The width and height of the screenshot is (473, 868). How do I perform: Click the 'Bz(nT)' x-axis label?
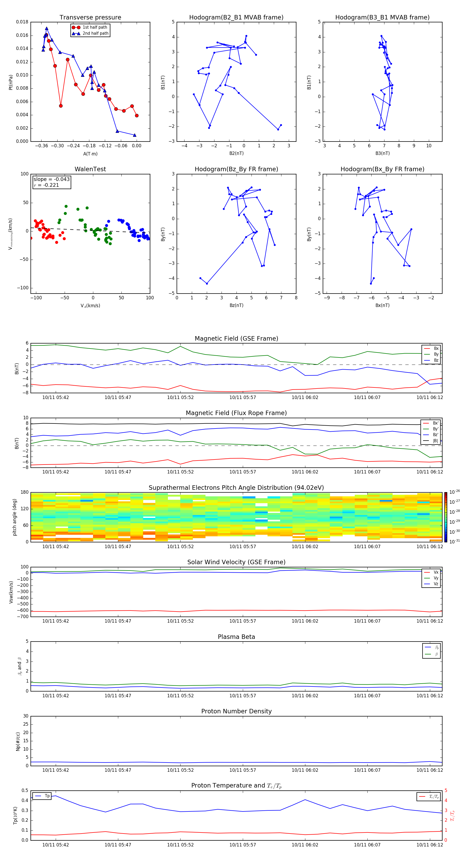coord(236,305)
